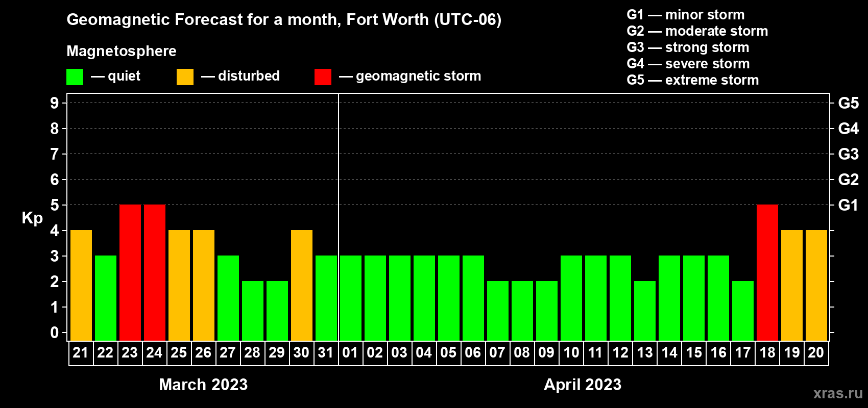Select the March 25 orange bar
The width and height of the screenshot is (868, 408).
coord(179,286)
